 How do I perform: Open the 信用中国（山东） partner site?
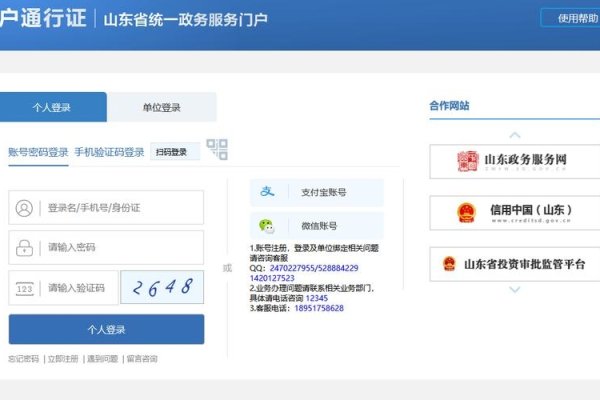(x=515, y=213)
